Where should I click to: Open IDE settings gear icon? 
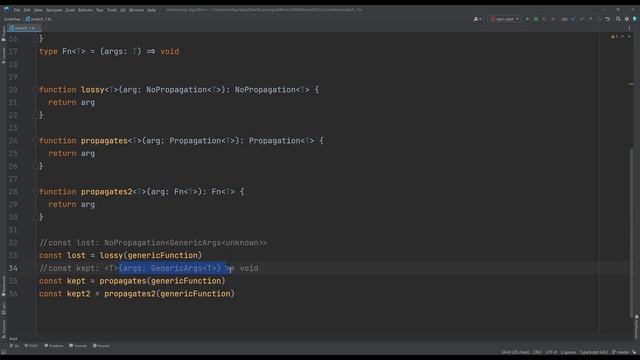tap(627, 19)
